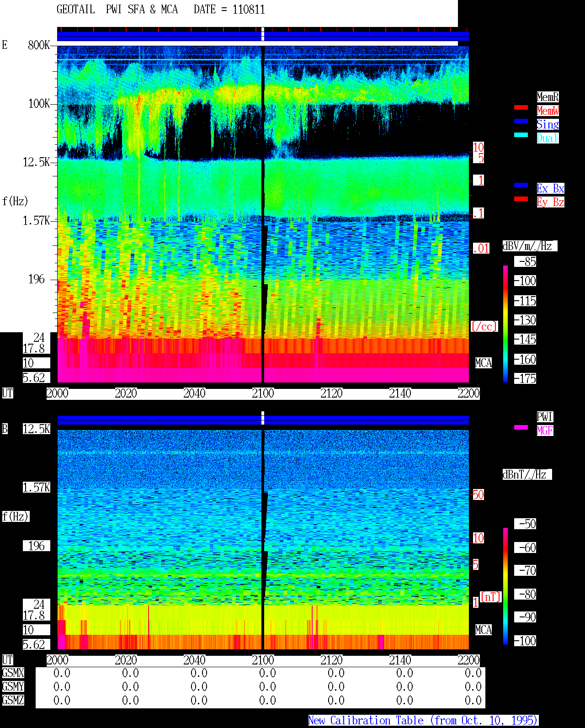This screenshot has width=585, height=728.
Task: Click the dBV/m/√Hz color scale bar
Action: tap(505, 324)
